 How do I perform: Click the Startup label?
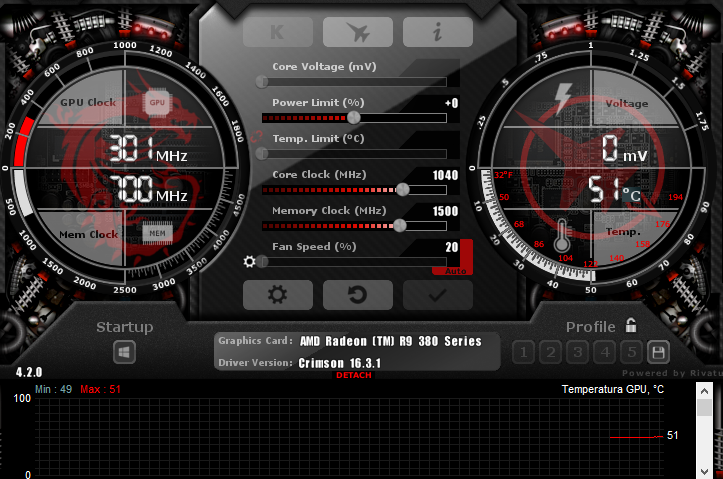[x=124, y=327]
